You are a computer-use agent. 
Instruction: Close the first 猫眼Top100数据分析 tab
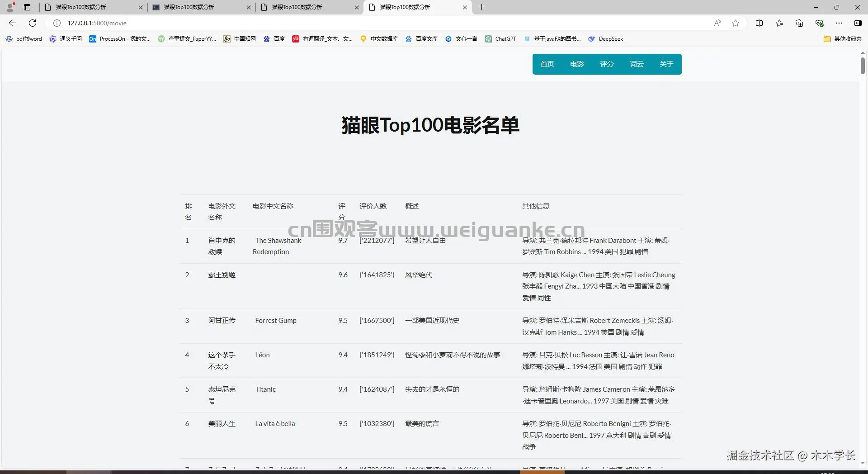pos(141,7)
